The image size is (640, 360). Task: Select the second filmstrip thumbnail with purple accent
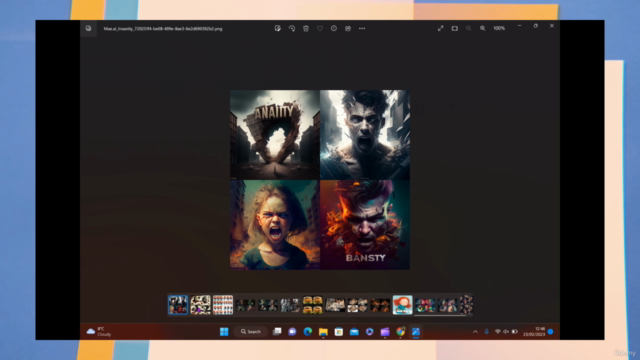coord(200,304)
